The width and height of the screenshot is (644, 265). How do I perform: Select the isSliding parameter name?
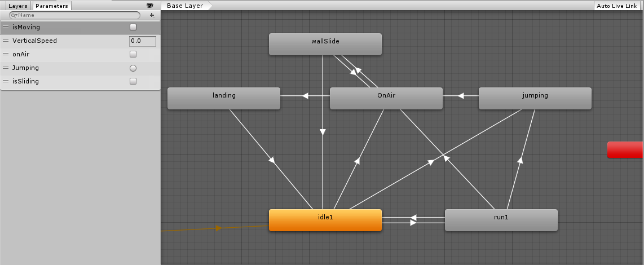click(25, 81)
